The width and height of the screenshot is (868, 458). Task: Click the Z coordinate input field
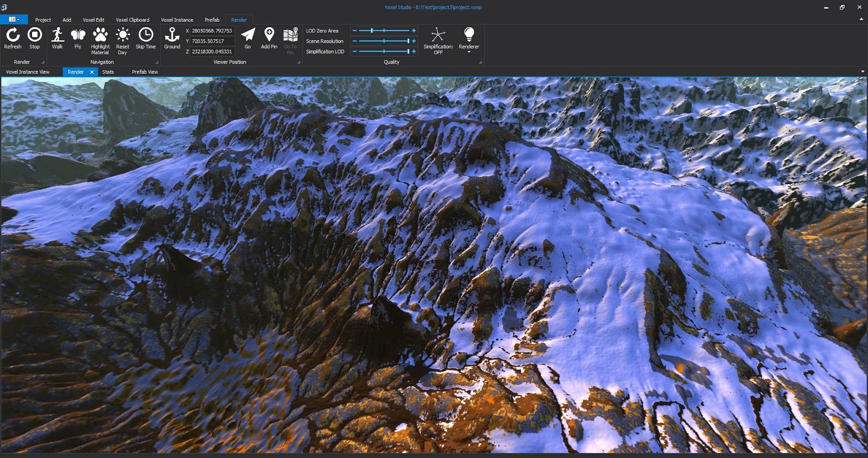point(212,52)
